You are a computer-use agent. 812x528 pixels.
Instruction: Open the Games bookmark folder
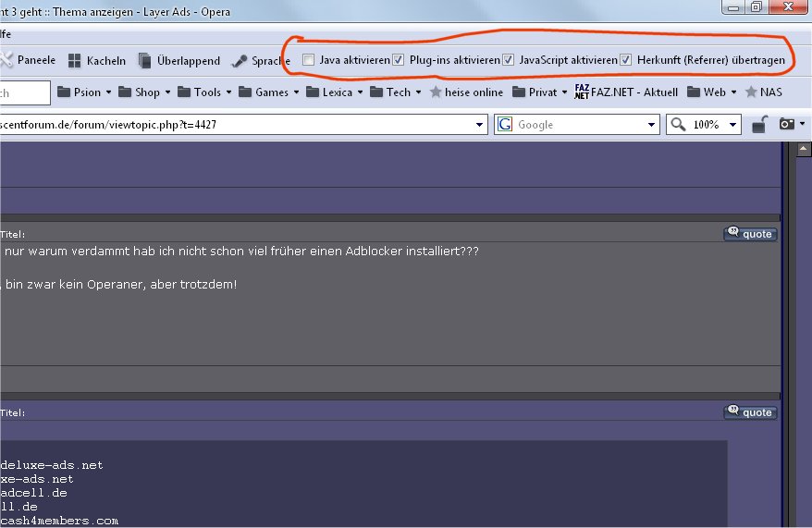click(x=267, y=92)
